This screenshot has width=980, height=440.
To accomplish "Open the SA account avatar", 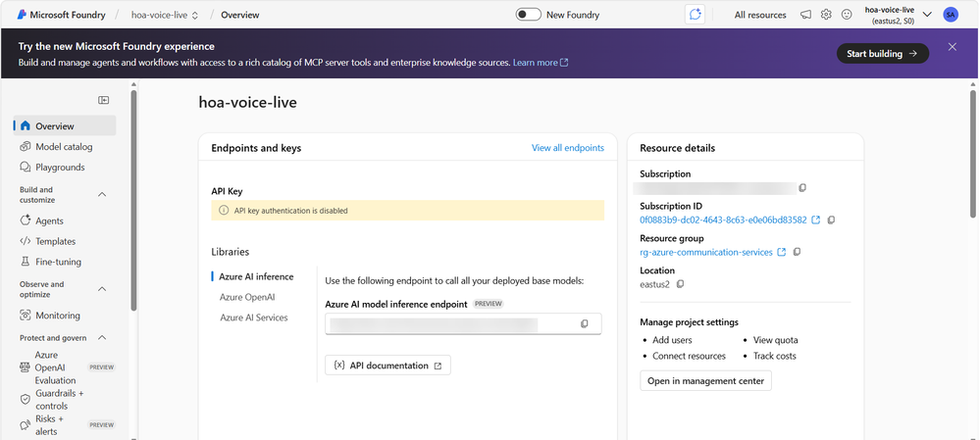I will pyautogui.click(x=950, y=15).
